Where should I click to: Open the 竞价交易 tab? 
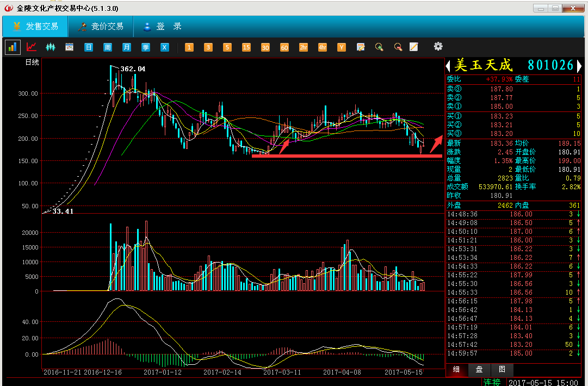point(101,26)
